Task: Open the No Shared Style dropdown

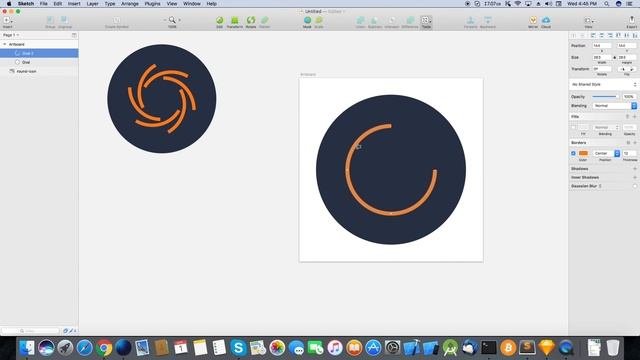Action: point(603,84)
